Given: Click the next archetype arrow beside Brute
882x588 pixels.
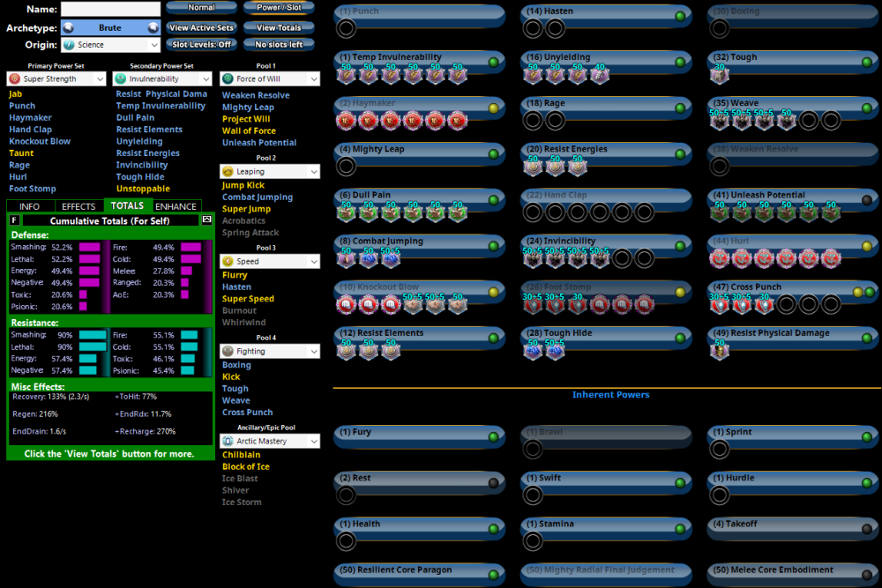Looking at the screenshot, I should 153,27.
